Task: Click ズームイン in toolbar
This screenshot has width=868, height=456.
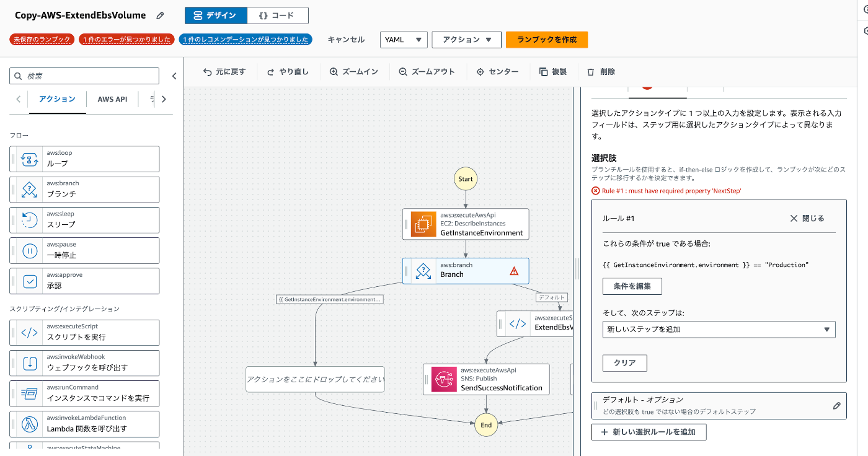Action: pos(353,72)
